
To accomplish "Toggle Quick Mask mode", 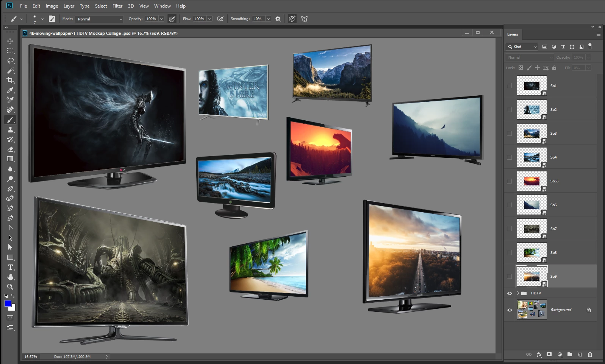I will (10, 318).
